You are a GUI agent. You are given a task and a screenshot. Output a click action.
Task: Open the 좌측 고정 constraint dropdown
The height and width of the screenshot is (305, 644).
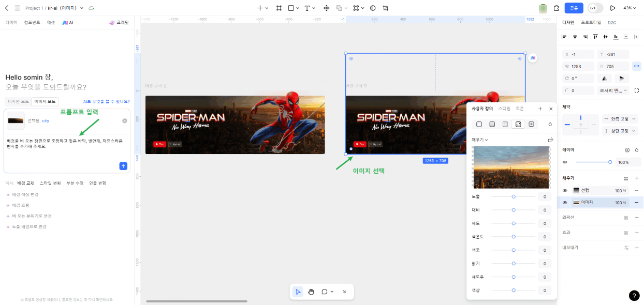620,119
